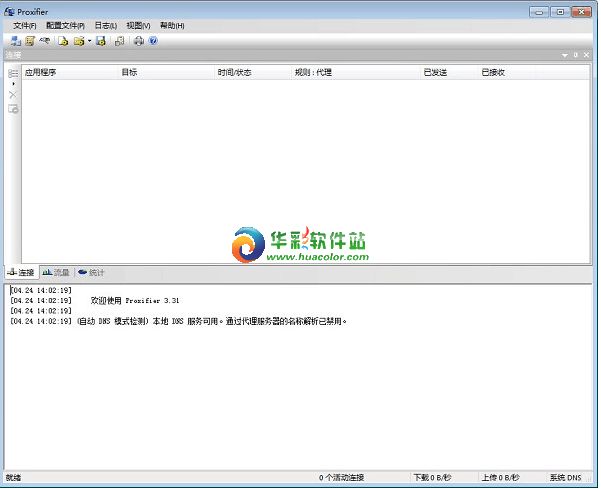Click 上传 0 B/秒 status entry
Screen dimensions: 601x489
point(501,478)
